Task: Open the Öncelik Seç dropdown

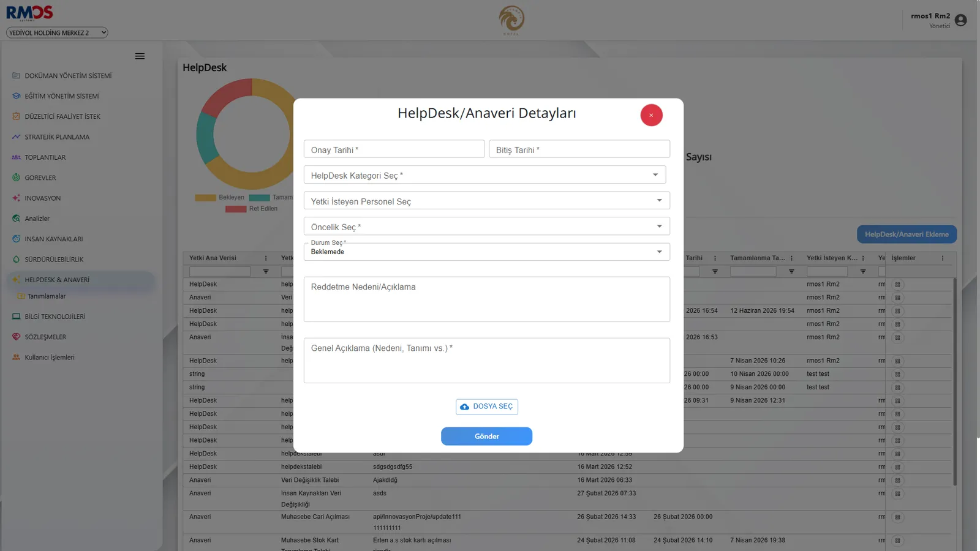Action: (x=486, y=227)
